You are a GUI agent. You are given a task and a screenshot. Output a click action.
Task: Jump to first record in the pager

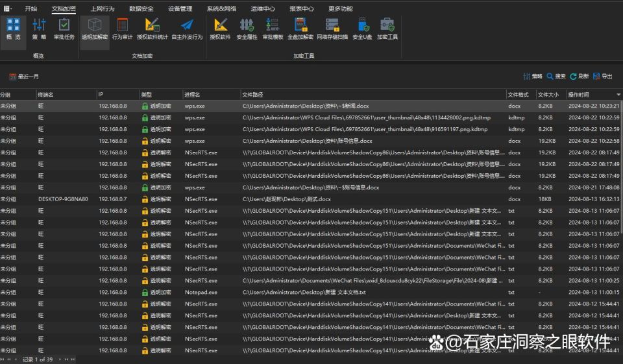[x=3, y=359]
